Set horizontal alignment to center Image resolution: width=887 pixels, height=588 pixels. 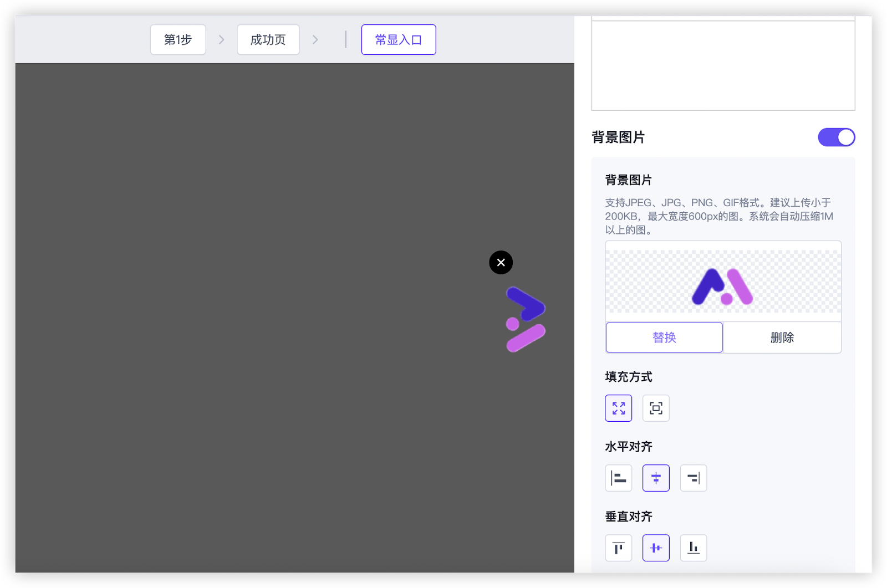pos(656,478)
